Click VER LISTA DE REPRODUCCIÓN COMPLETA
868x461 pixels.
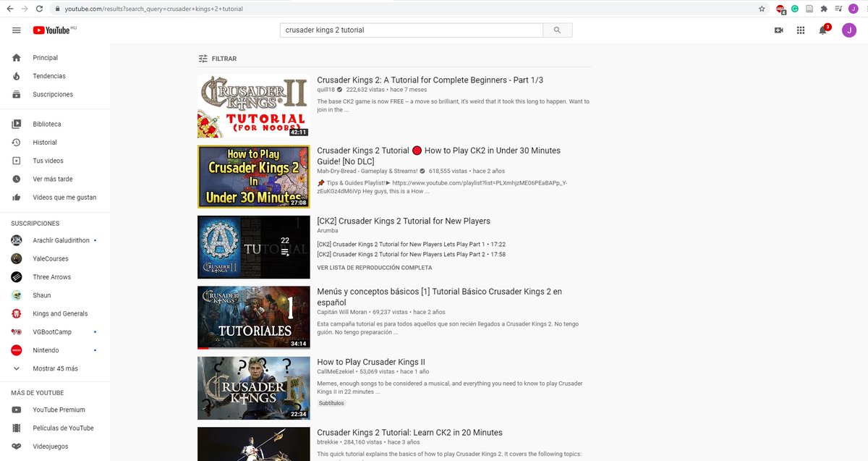(x=374, y=268)
